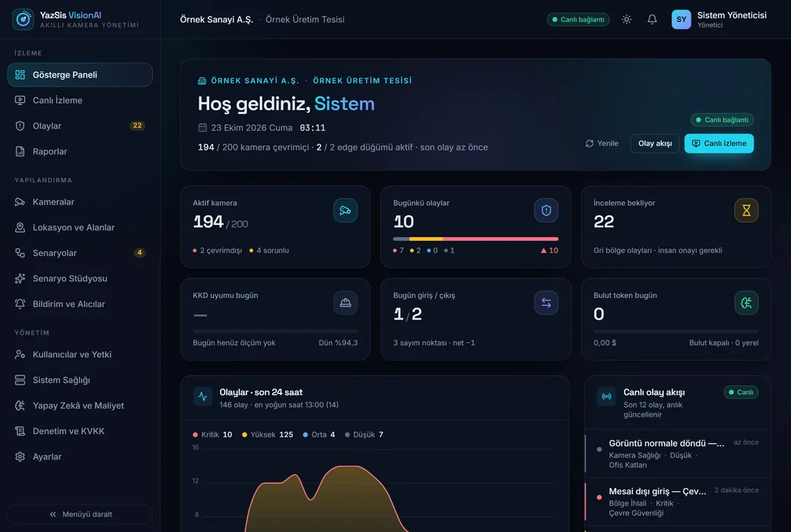Click the Örnek Sanayi A.Ş. breadcrumb
The height and width of the screenshot is (532, 791).
pos(217,19)
